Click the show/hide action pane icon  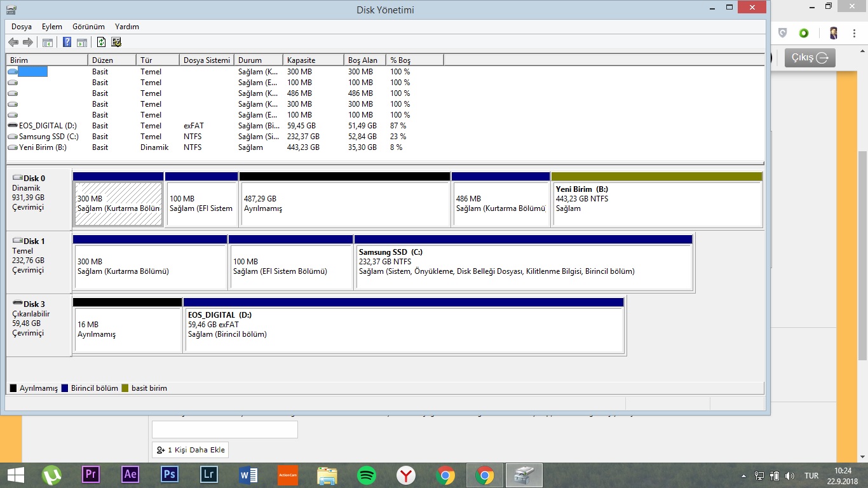click(x=81, y=43)
